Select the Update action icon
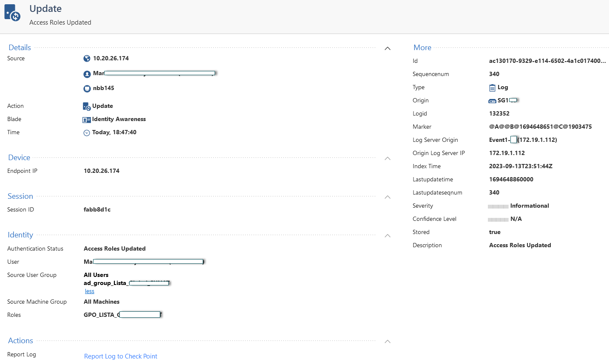Viewport: 609px width, 364px height. [x=87, y=105]
